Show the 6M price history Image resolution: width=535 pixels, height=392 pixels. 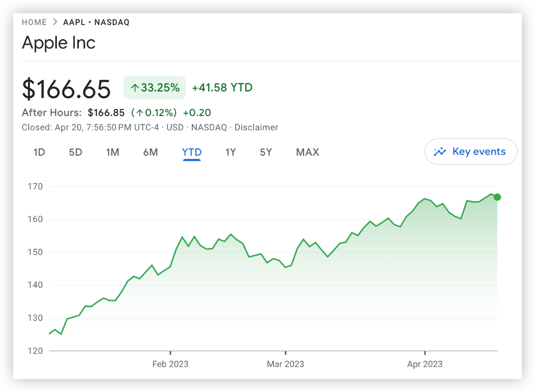point(150,153)
